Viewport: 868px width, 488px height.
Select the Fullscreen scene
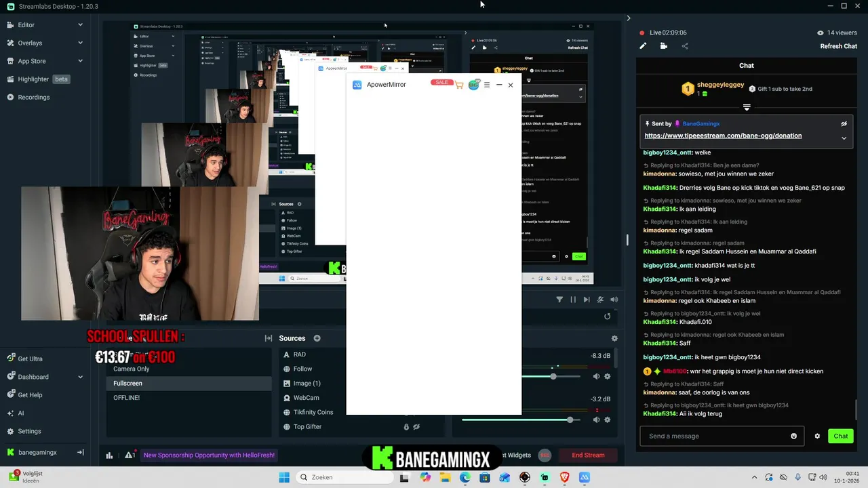pyautogui.click(x=190, y=383)
